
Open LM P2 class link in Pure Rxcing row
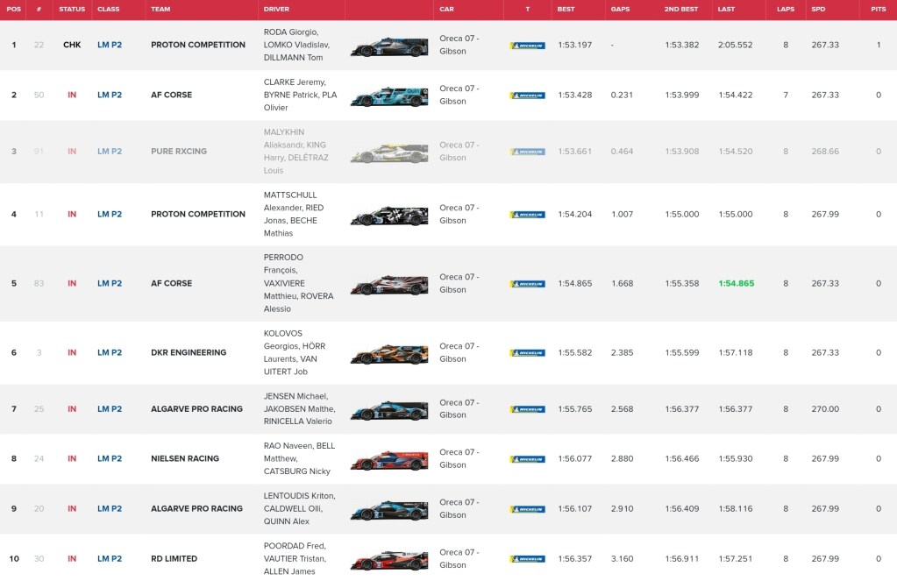[110, 152]
